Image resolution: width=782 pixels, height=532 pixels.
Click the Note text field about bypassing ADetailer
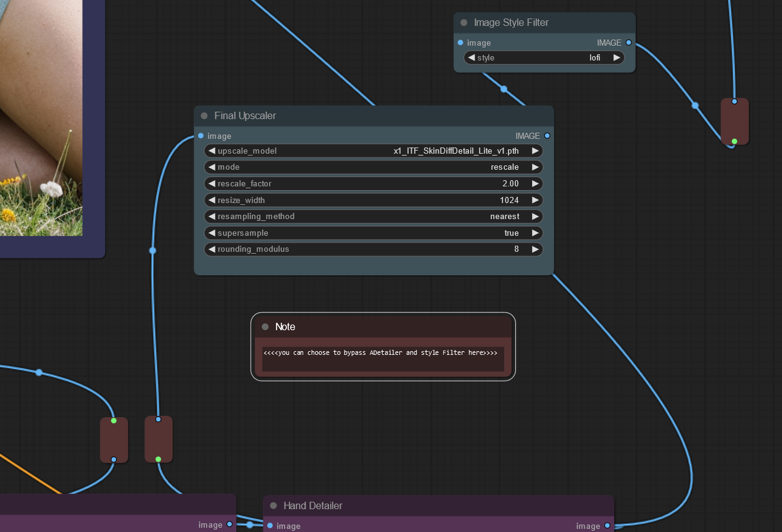(383, 359)
